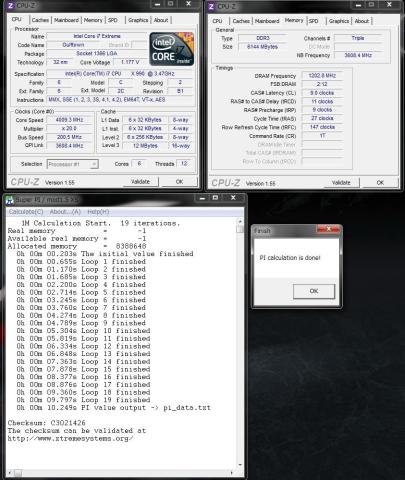Open About tab in right CPU-Z window
Screen dimensions: 405x480
click(362, 21)
